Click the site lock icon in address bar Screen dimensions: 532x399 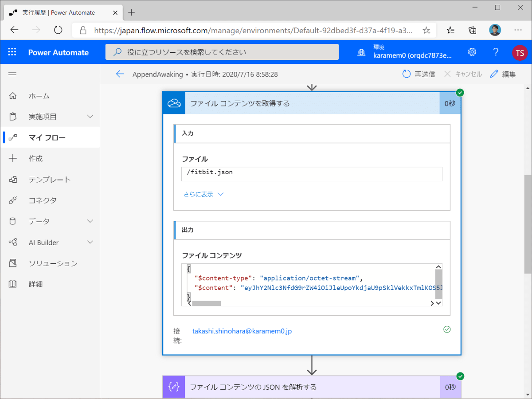(83, 30)
